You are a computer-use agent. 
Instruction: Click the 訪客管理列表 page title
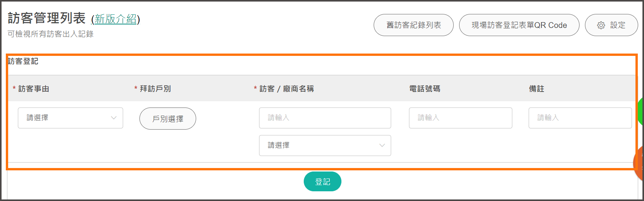47,18
